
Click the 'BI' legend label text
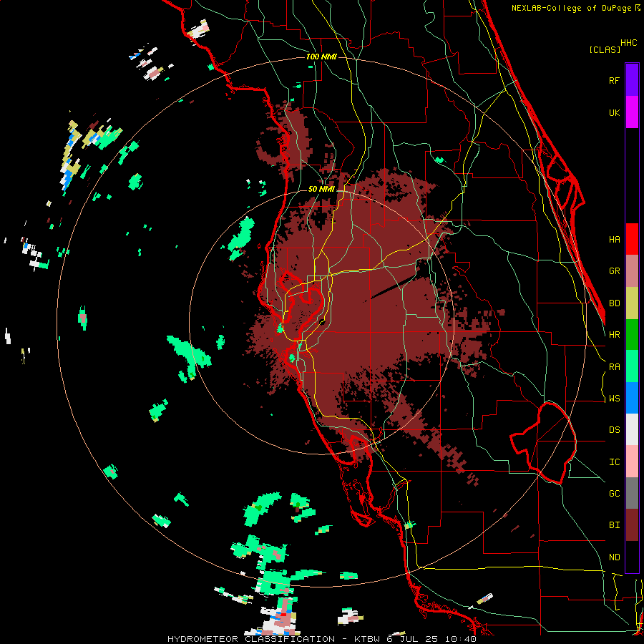[614, 525]
